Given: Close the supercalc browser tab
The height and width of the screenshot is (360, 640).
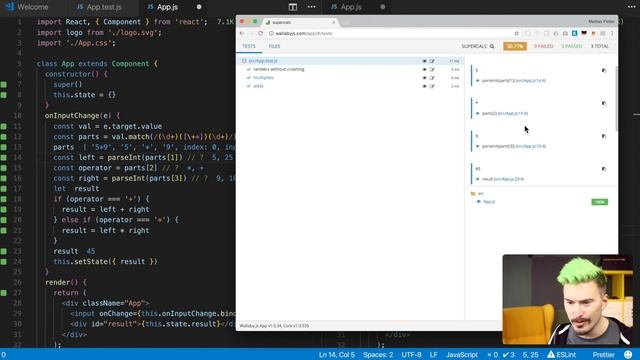Looking at the screenshot, I should point(333,22).
